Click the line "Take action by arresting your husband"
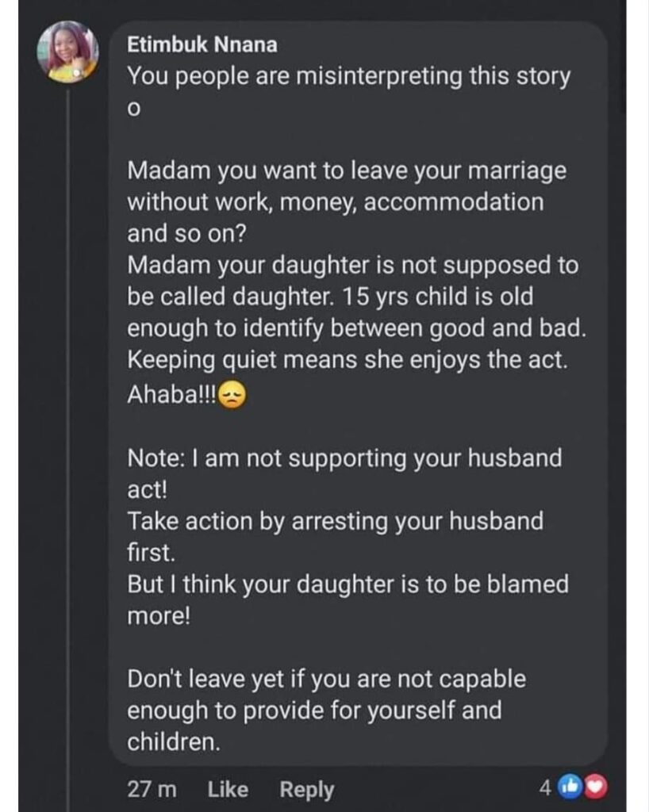The image size is (649, 812). point(336,521)
